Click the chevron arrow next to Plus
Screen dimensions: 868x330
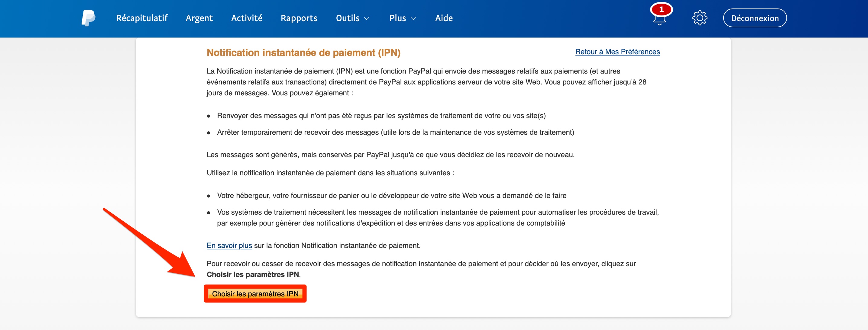coord(413,18)
